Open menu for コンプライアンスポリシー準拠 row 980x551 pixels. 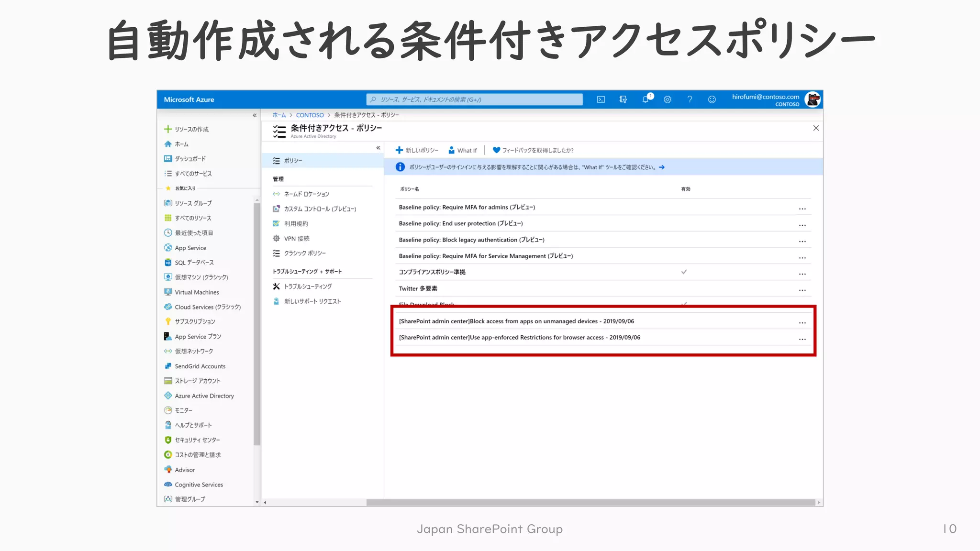click(802, 274)
